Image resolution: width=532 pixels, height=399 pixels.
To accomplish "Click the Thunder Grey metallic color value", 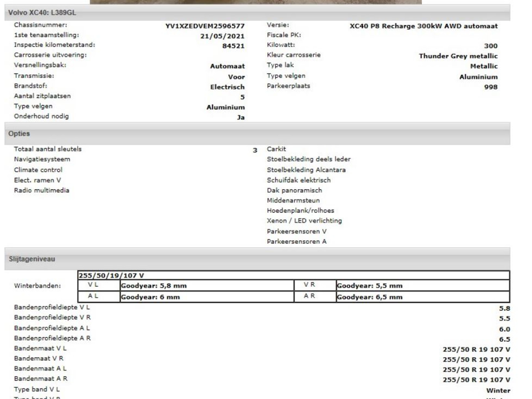I will [458, 56].
